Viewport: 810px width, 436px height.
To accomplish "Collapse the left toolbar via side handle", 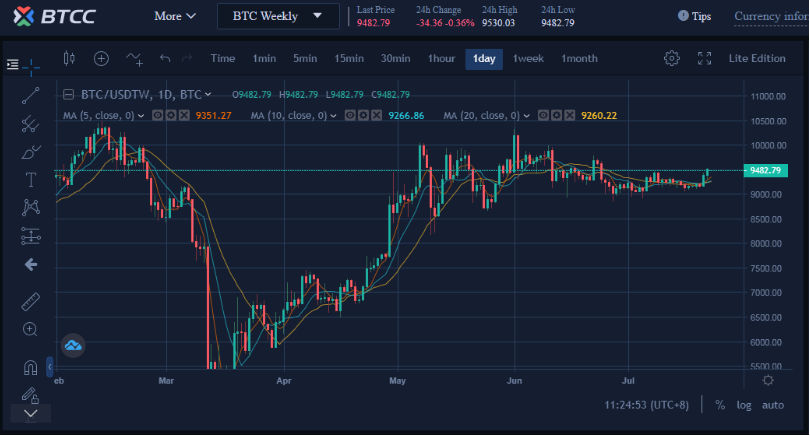I will (x=50, y=367).
